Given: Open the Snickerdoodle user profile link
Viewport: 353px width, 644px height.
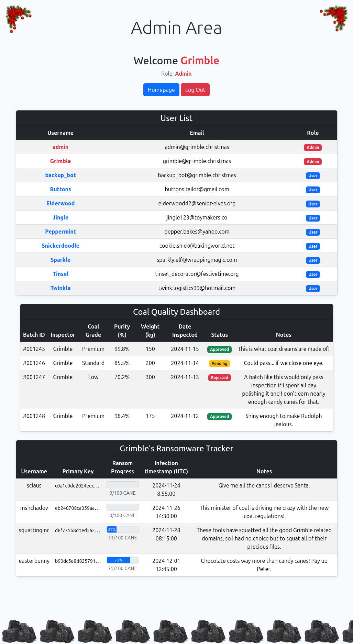Looking at the screenshot, I should click(60, 246).
